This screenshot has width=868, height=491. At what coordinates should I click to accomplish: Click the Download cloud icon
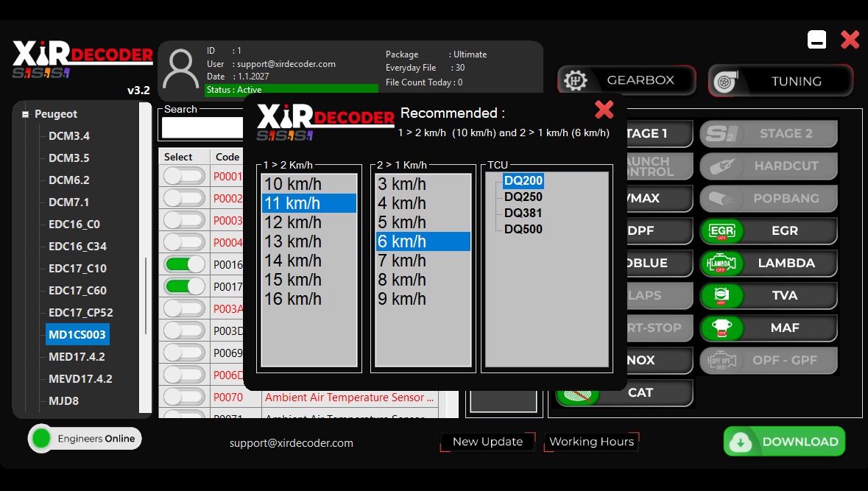click(x=741, y=442)
